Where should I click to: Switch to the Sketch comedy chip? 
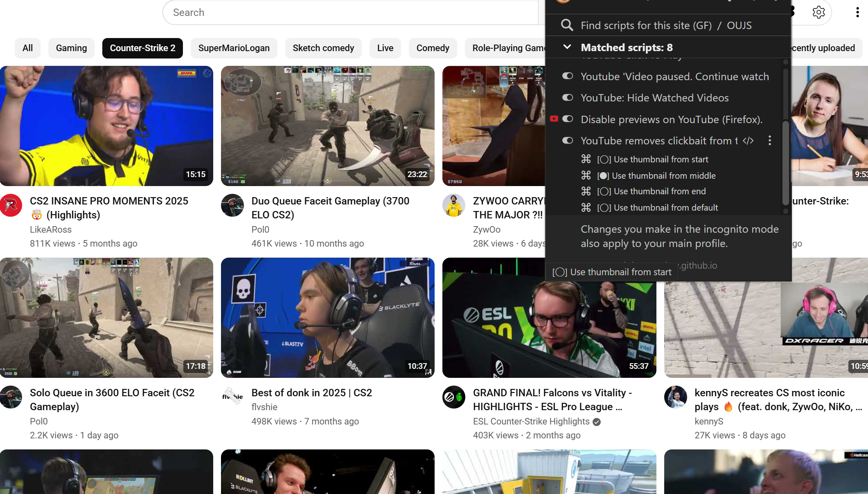click(x=323, y=48)
